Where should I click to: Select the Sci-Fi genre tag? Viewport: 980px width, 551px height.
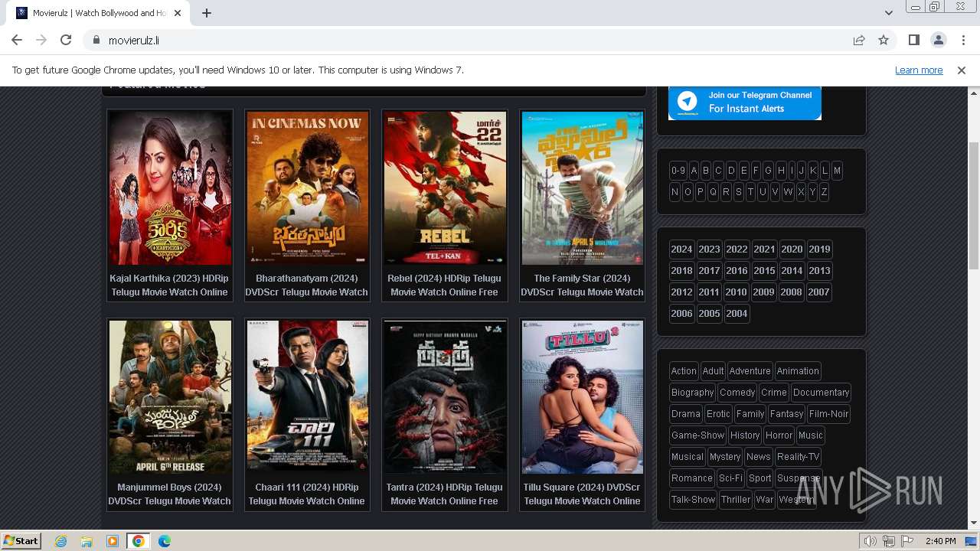pyautogui.click(x=730, y=478)
